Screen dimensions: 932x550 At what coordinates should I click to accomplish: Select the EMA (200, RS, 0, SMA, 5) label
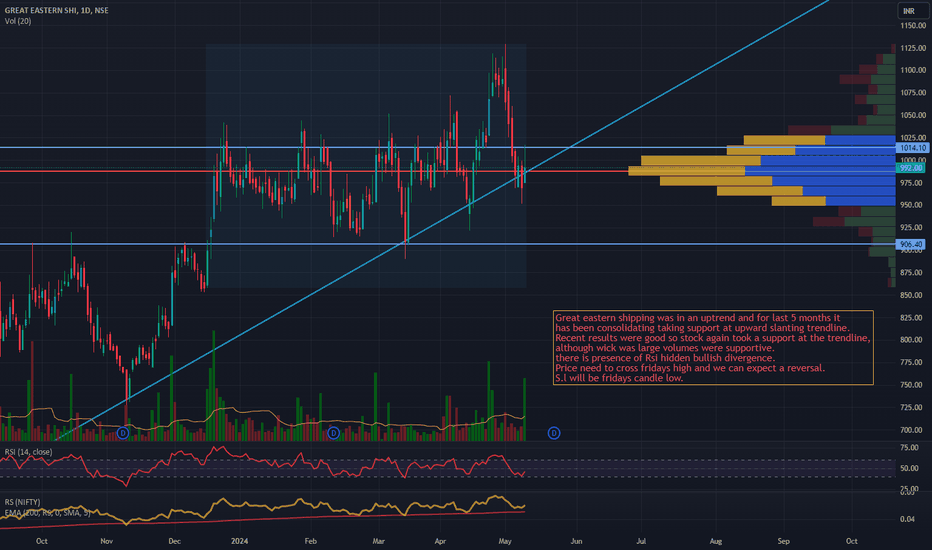(x=48, y=513)
